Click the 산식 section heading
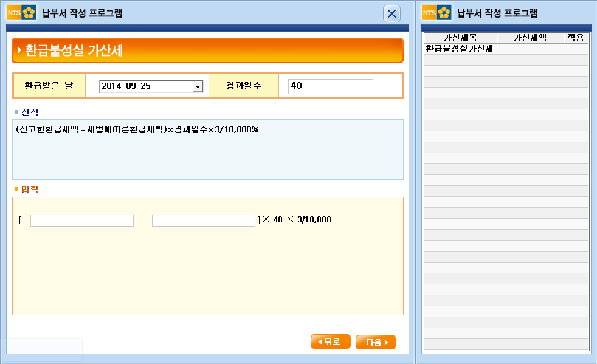The image size is (597, 364). click(30, 112)
